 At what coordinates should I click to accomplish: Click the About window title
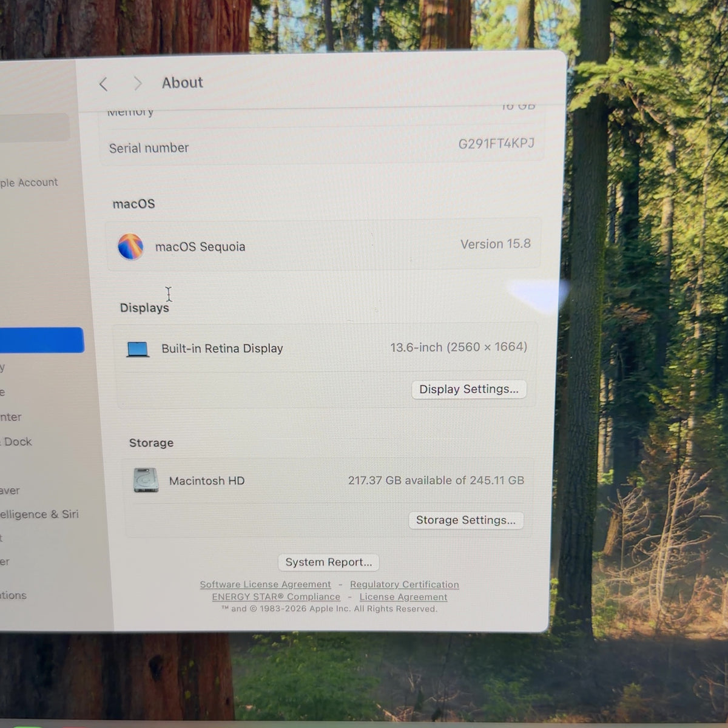[x=183, y=83]
